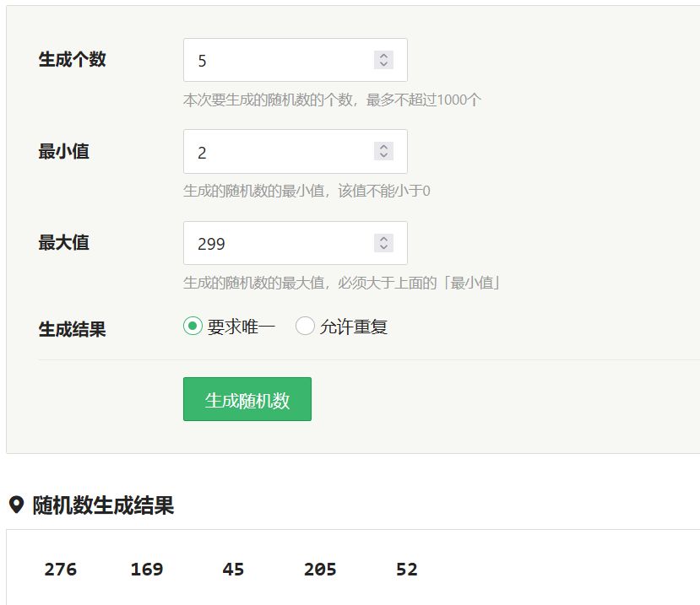This screenshot has width=700, height=605.
Task: Click the 最大值 label
Action: tap(64, 243)
